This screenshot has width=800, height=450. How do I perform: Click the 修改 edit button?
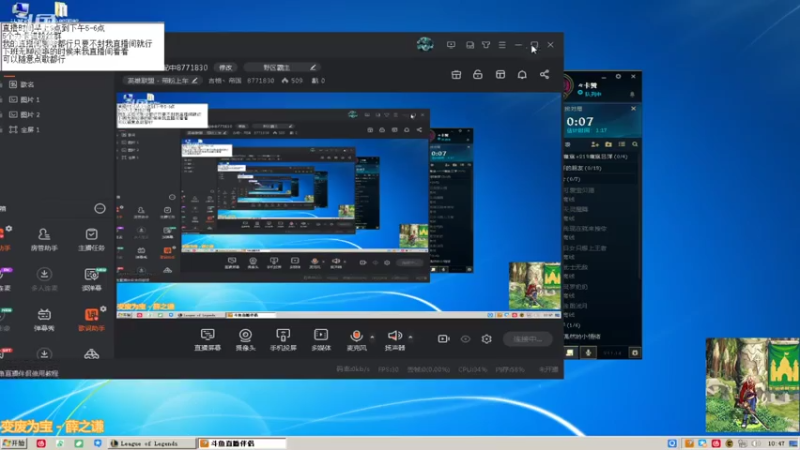(x=226, y=67)
